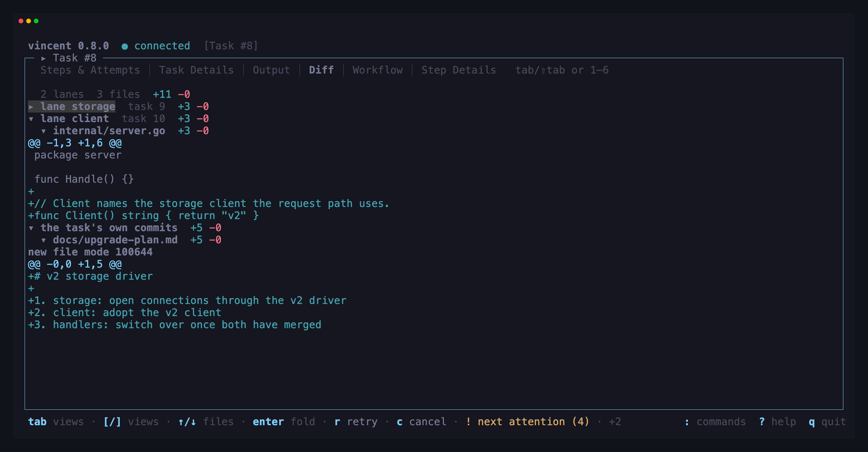This screenshot has width=868, height=452.
Task: Click the yellow minimize window dot
Action: click(29, 21)
